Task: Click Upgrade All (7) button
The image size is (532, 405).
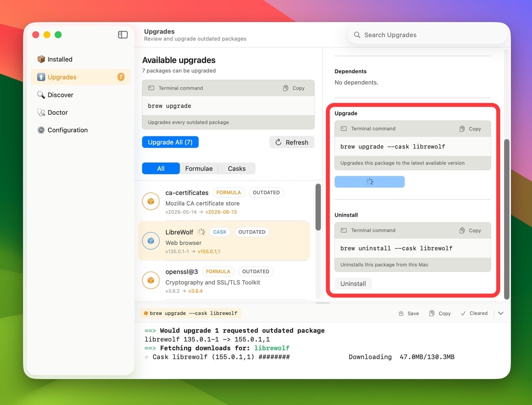Action: point(170,142)
